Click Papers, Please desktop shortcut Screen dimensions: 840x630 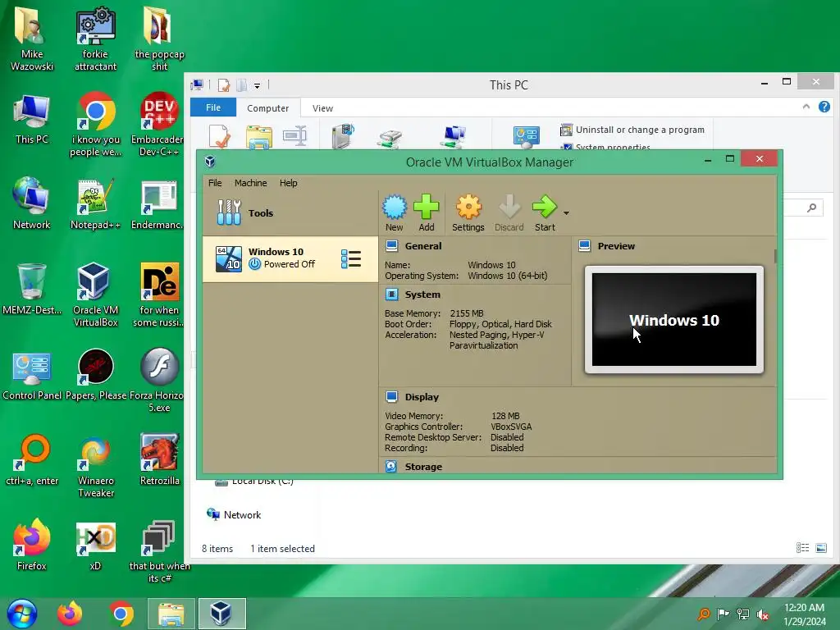click(x=95, y=374)
